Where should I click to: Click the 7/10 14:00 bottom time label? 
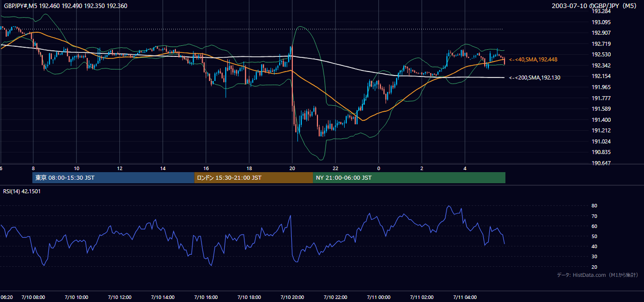[x=163, y=297]
